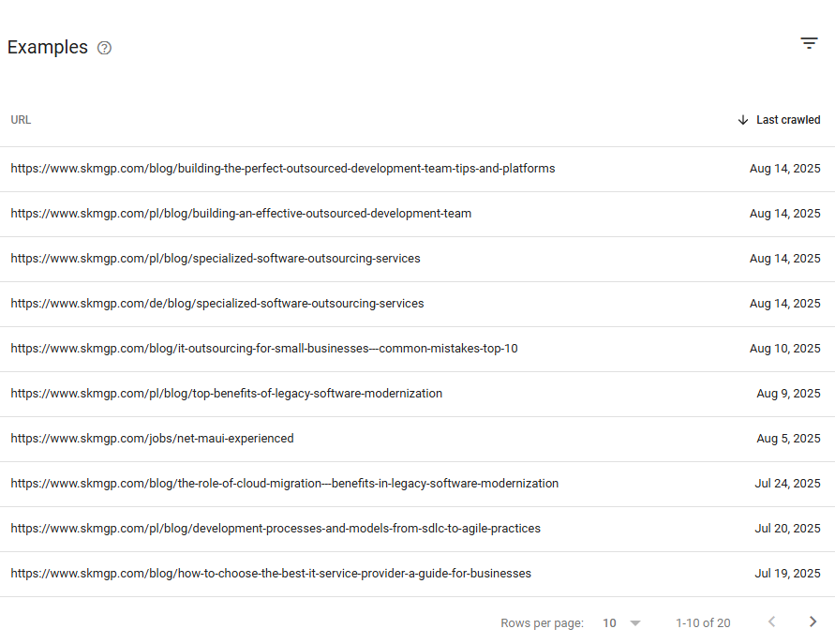Open the cloud migration benefits blog URL
This screenshot has height=644, width=835.
click(284, 483)
